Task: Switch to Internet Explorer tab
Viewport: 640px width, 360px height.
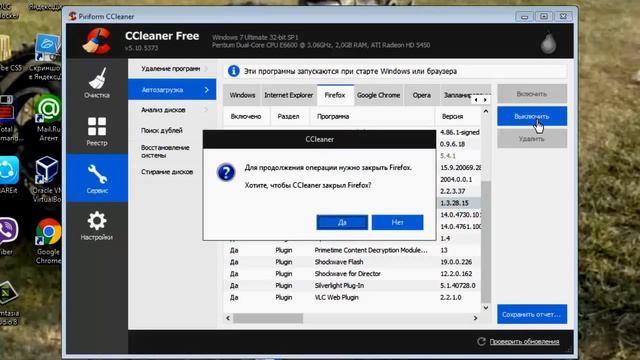Action: click(x=289, y=95)
